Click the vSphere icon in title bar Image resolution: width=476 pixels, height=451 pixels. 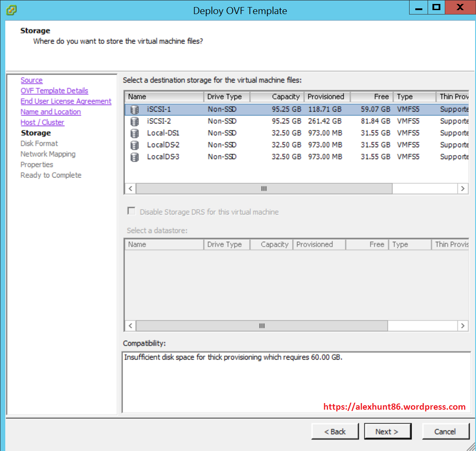[11, 10]
